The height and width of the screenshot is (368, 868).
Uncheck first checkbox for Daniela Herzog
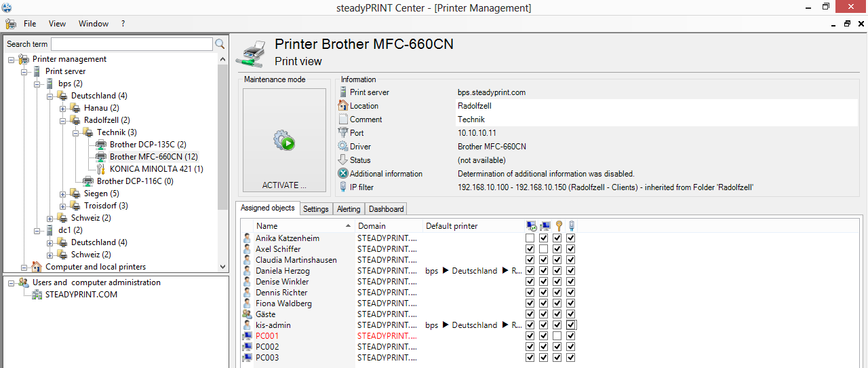[x=530, y=271]
